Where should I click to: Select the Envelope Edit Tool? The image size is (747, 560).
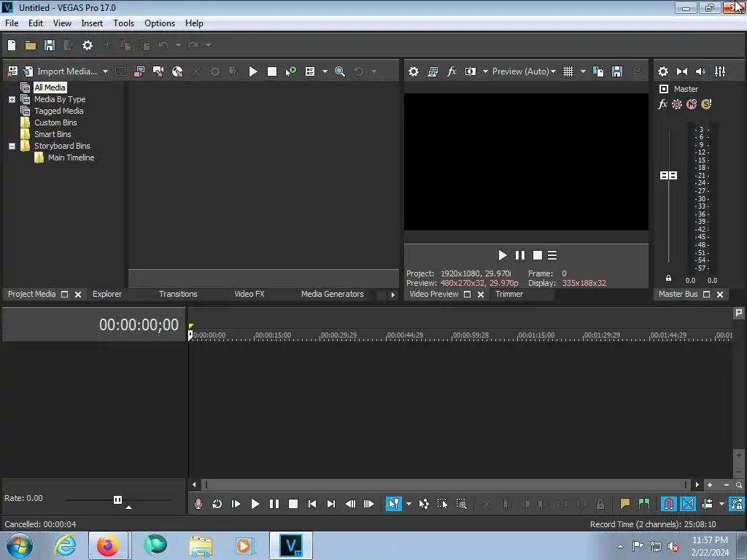pyautogui.click(x=424, y=504)
